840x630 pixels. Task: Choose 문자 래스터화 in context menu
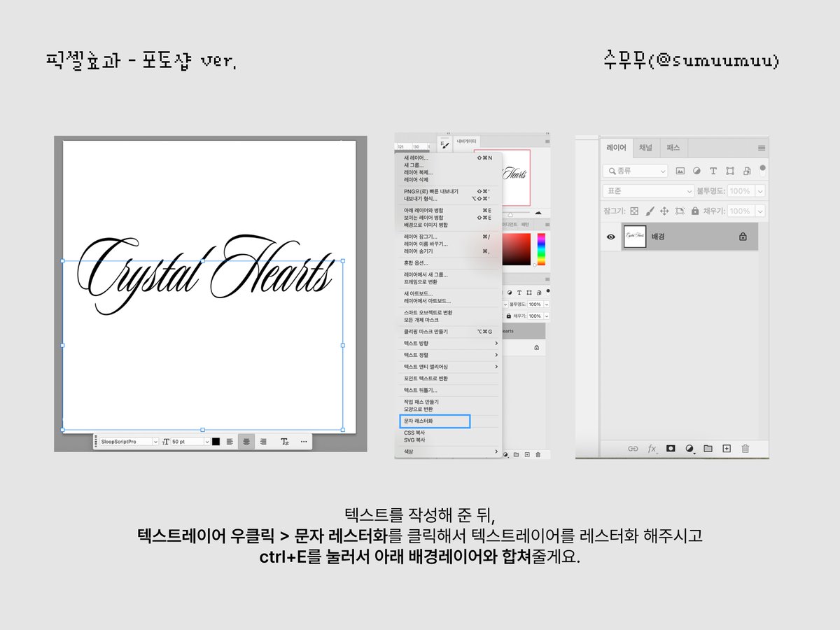tap(435, 421)
